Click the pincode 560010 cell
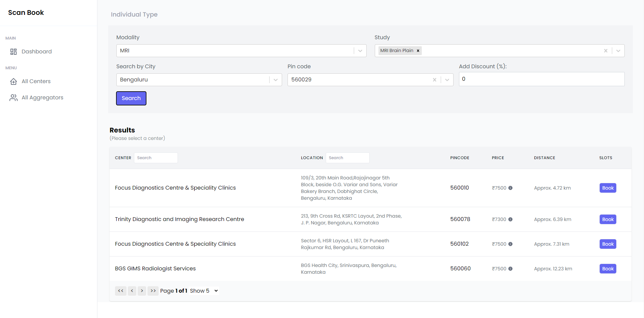 point(460,188)
